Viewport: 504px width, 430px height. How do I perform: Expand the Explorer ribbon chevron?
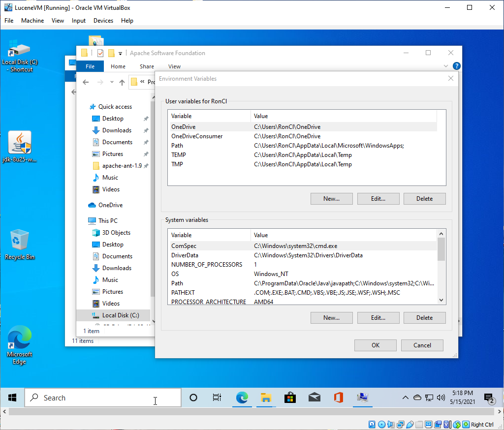[x=446, y=66]
